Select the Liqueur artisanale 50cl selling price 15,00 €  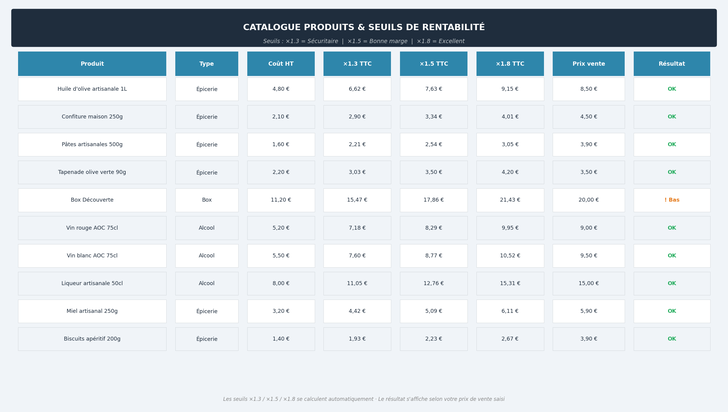coord(588,283)
